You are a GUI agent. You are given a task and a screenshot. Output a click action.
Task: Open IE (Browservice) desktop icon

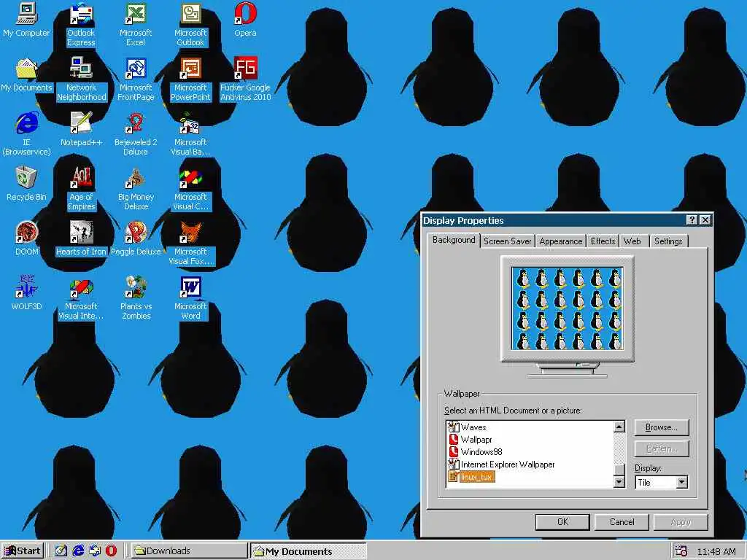point(26,134)
